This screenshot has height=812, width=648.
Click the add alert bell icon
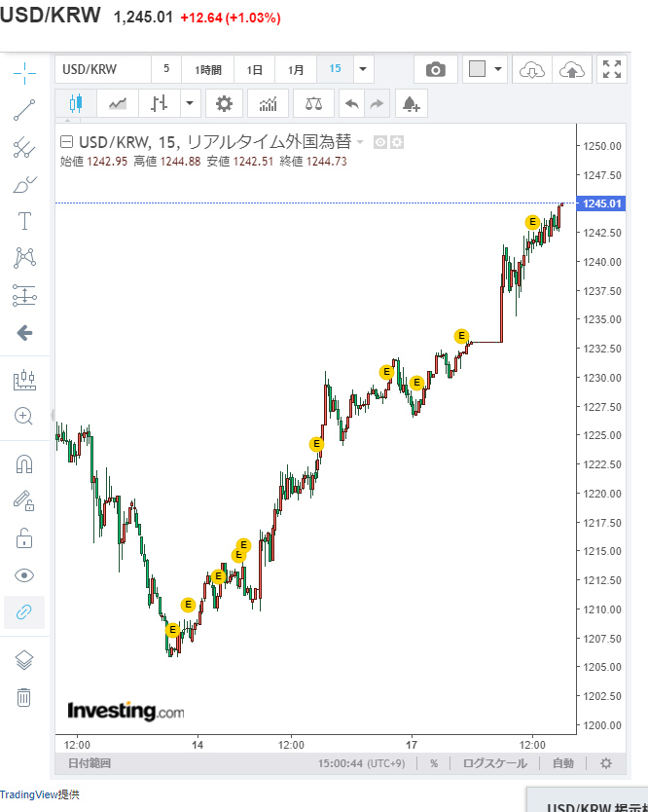click(411, 103)
